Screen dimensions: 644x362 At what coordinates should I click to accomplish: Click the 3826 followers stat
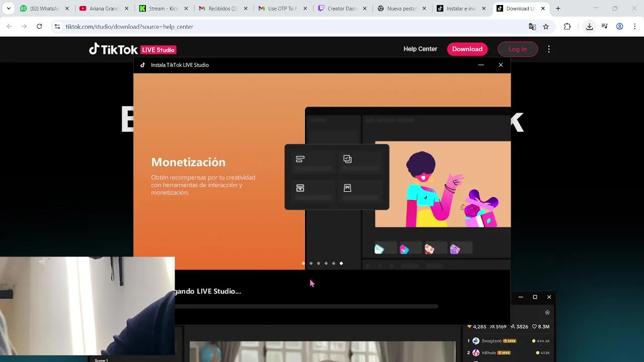(x=519, y=327)
